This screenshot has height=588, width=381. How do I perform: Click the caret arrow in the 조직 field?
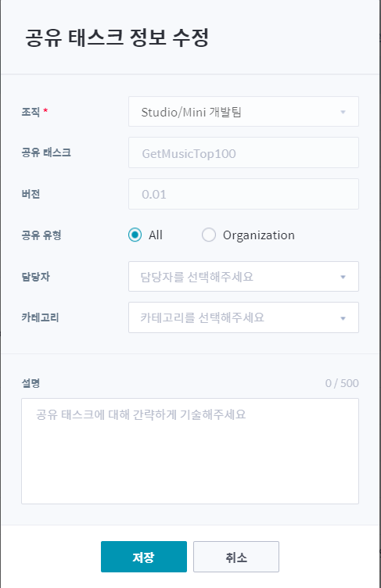point(343,112)
